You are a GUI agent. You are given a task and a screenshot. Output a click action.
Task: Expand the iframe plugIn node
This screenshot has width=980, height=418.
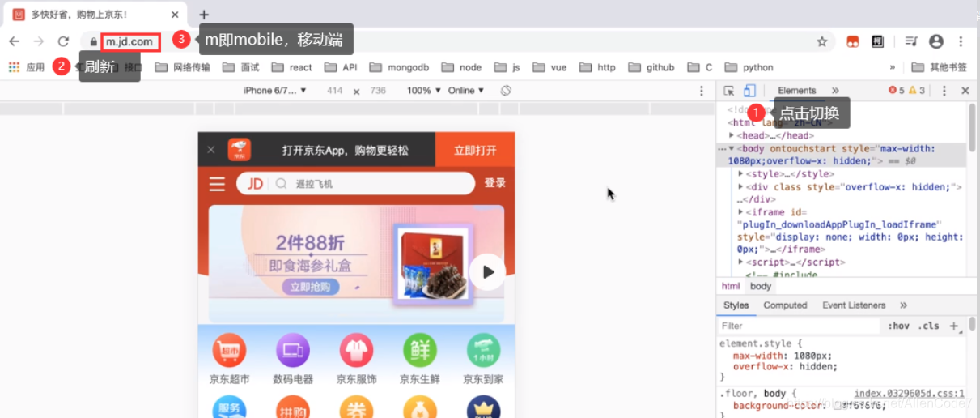click(740, 212)
